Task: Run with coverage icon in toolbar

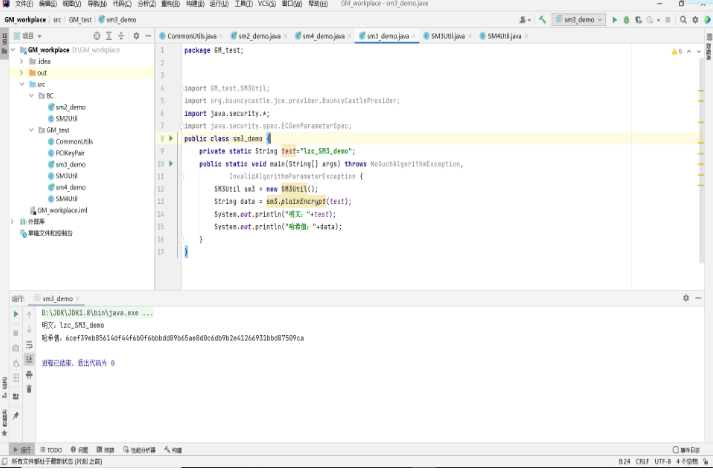Action: tap(638, 20)
